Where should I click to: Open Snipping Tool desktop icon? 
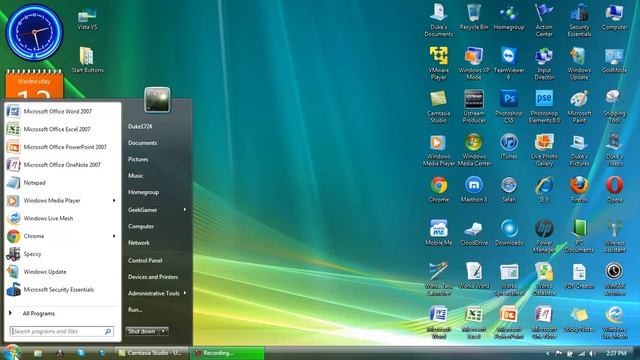(x=614, y=107)
